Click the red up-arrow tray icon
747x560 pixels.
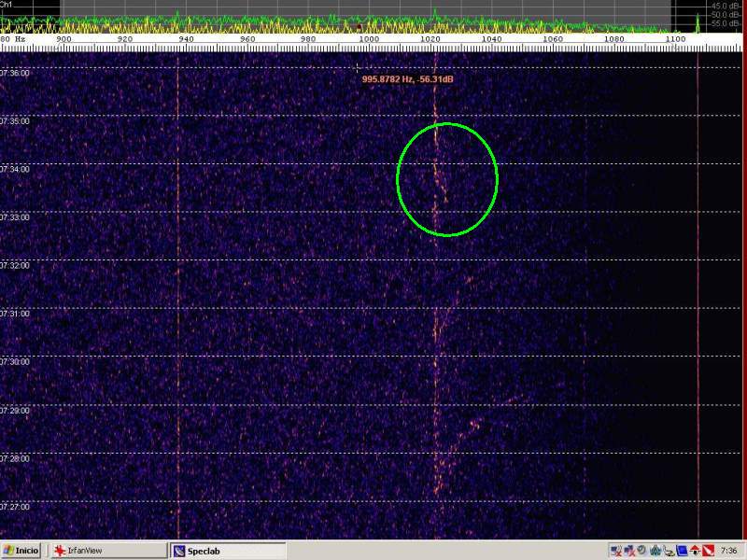[x=695, y=551]
